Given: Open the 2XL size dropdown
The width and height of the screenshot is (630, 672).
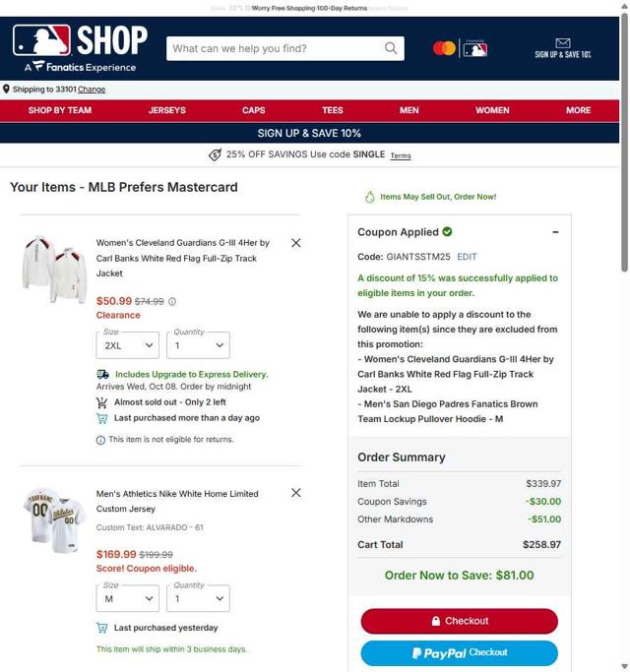Looking at the screenshot, I should pyautogui.click(x=128, y=345).
